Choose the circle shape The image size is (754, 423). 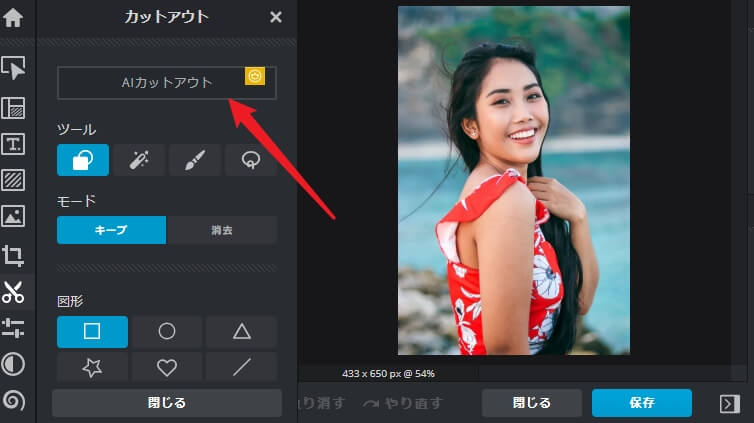click(x=167, y=332)
